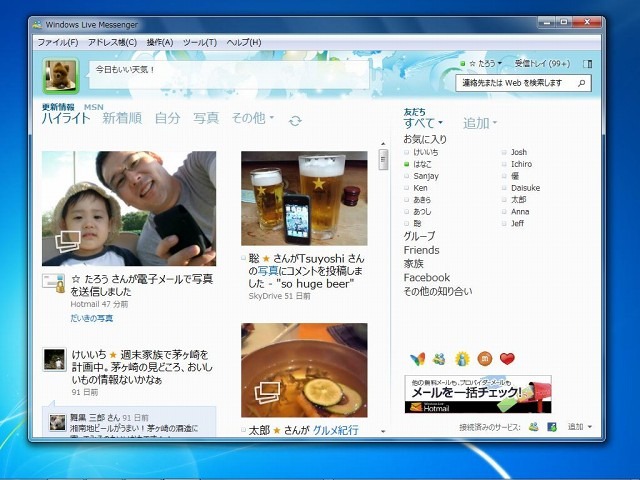This screenshot has width=640, height=480.
Task: Open the だいきの写真 link
Action: (91, 318)
